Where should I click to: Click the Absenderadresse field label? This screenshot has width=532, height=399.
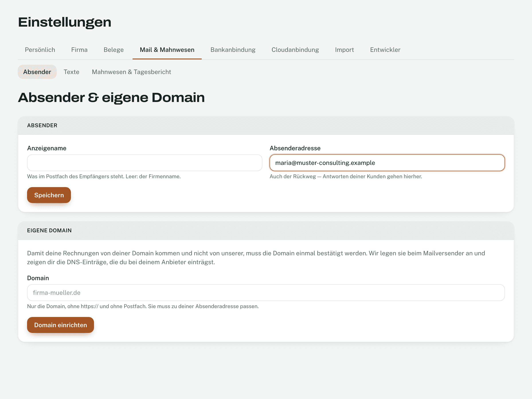[x=295, y=148]
